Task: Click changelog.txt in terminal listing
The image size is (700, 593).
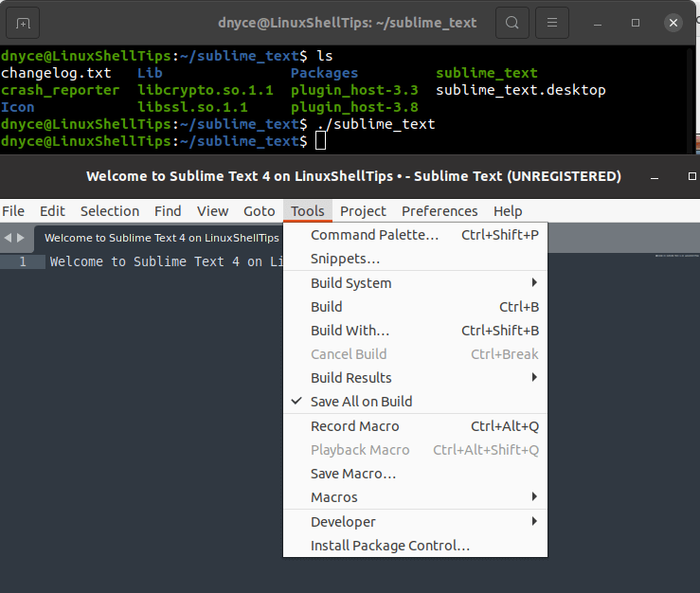Action: (56, 73)
